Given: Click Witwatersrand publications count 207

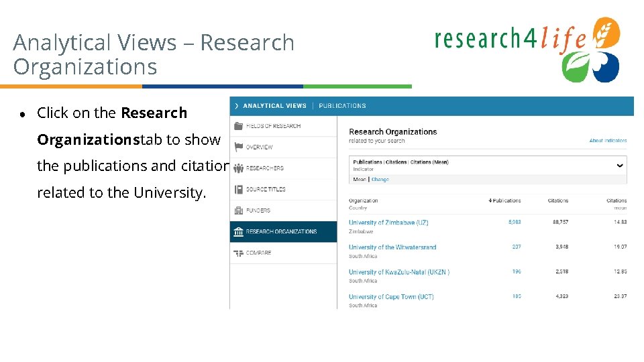Looking at the screenshot, I should (517, 247).
